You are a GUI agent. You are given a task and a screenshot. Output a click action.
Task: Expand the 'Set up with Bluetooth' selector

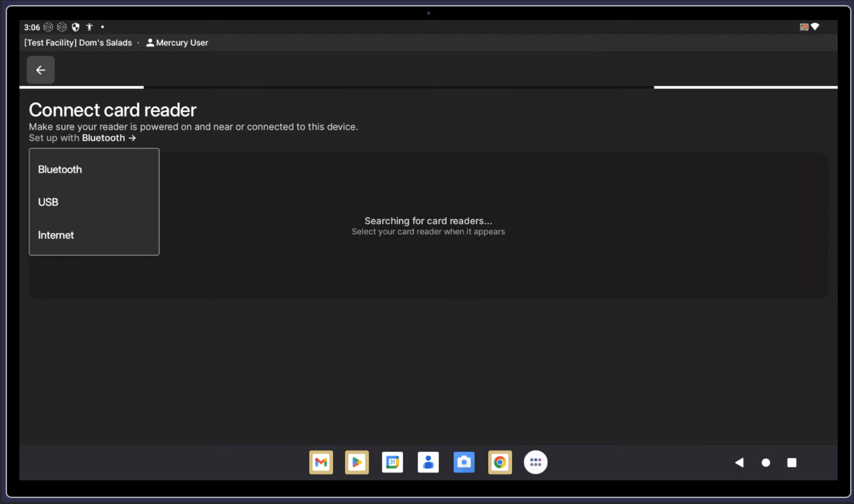tap(108, 138)
